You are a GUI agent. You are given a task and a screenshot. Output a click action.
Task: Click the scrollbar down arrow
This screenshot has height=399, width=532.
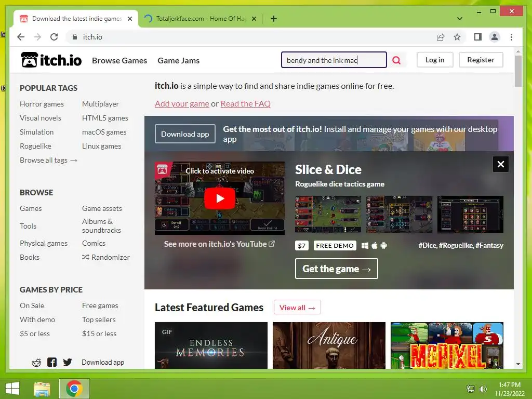point(518,364)
